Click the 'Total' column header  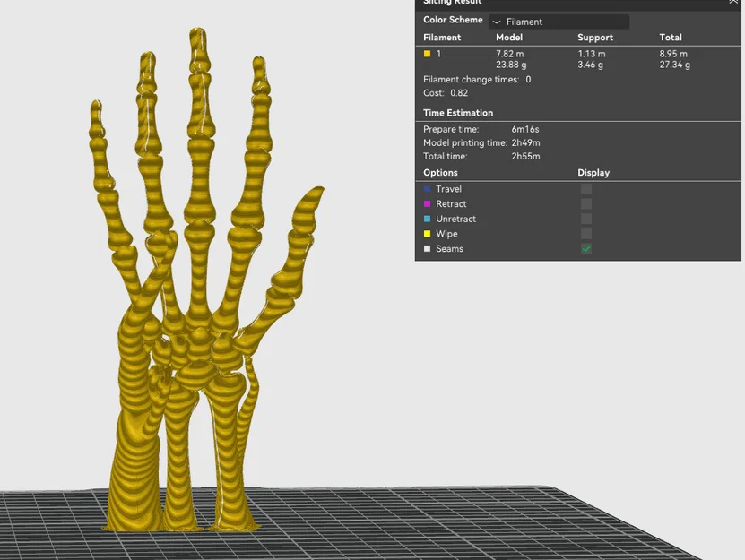(x=671, y=38)
